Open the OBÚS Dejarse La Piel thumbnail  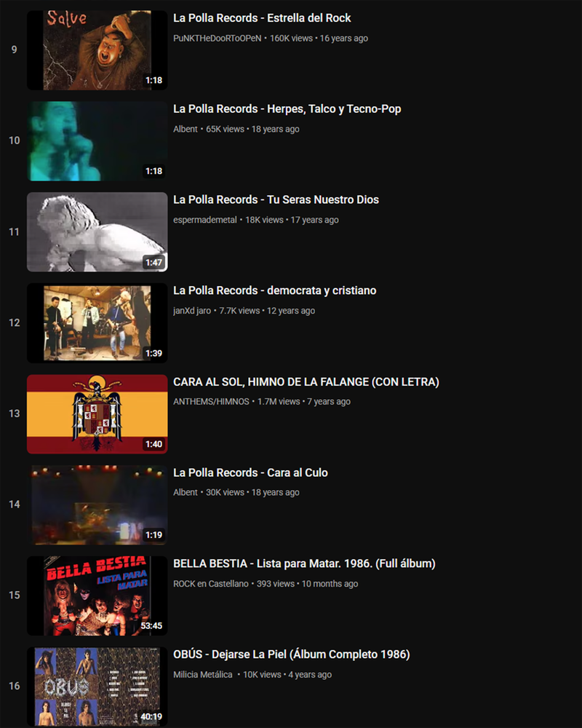pyautogui.click(x=97, y=687)
